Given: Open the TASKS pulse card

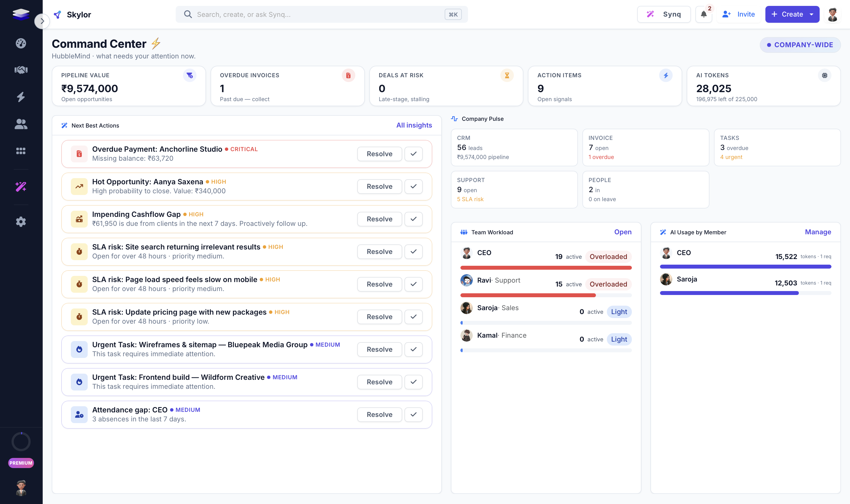Looking at the screenshot, I should [777, 147].
